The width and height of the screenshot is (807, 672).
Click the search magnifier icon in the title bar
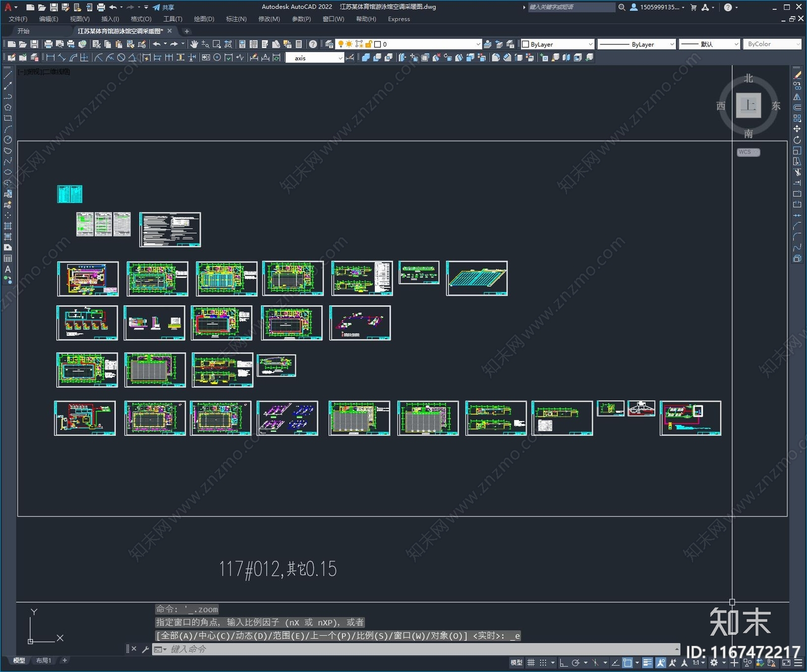click(x=622, y=7)
